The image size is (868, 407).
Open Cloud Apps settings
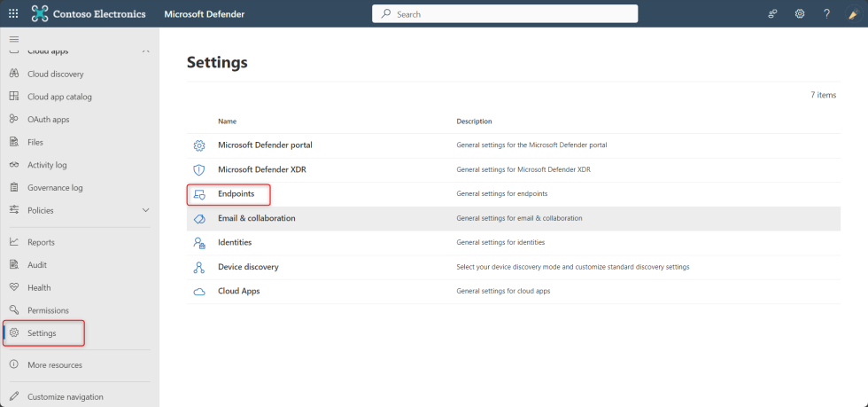point(238,291)
